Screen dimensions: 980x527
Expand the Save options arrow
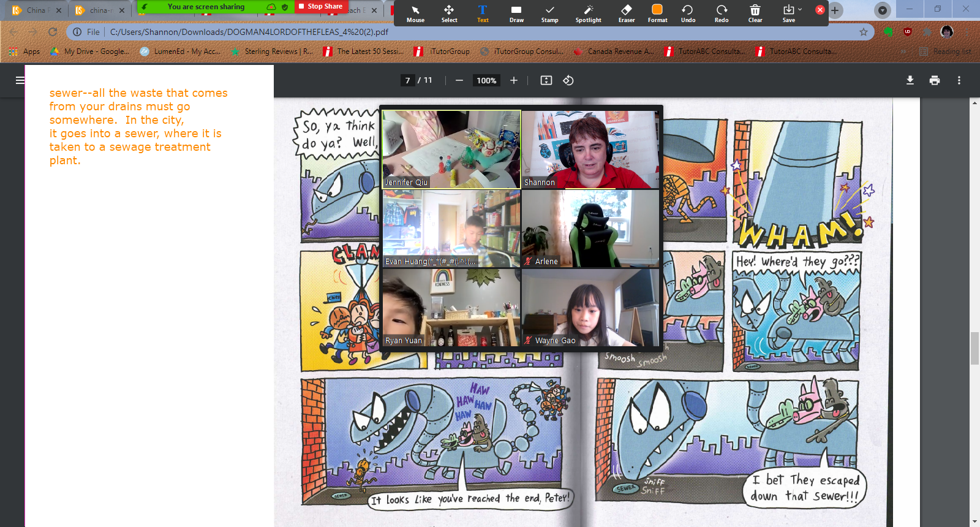coord(800,9)
